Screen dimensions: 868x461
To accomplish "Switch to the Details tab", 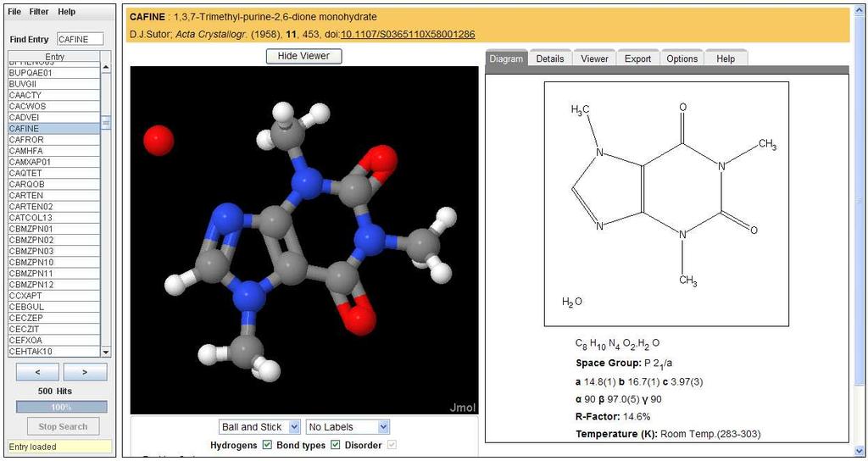I will click(x=549, y=58).
